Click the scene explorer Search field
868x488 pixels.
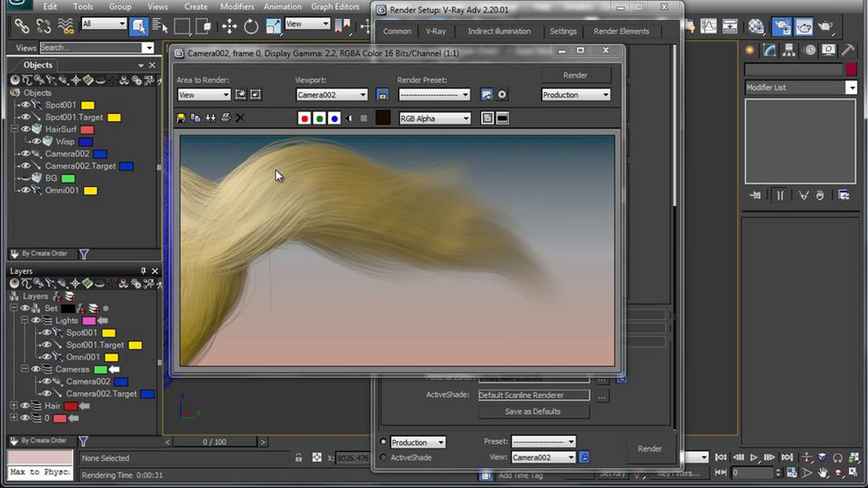tap(91, 48)
